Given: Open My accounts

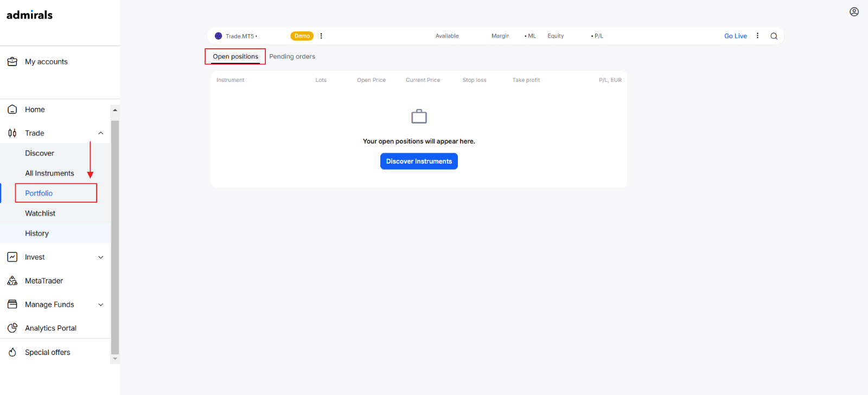Looking at the screenshot, I should point(46,62).
